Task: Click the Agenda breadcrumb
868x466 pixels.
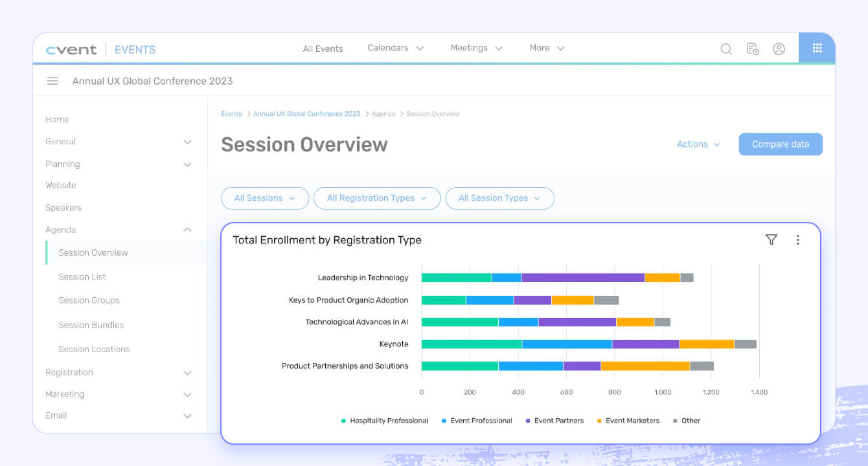Action: tap(383, 114)
